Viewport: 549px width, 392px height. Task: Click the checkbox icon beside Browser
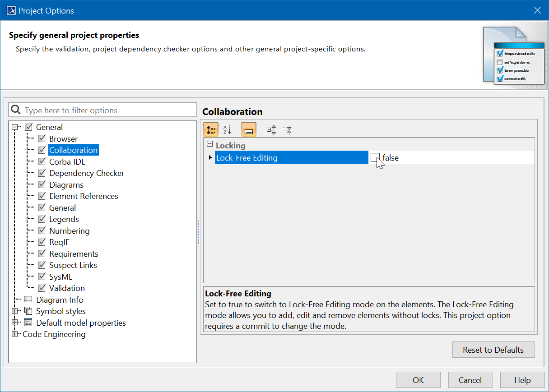click(x=42, y=139)
